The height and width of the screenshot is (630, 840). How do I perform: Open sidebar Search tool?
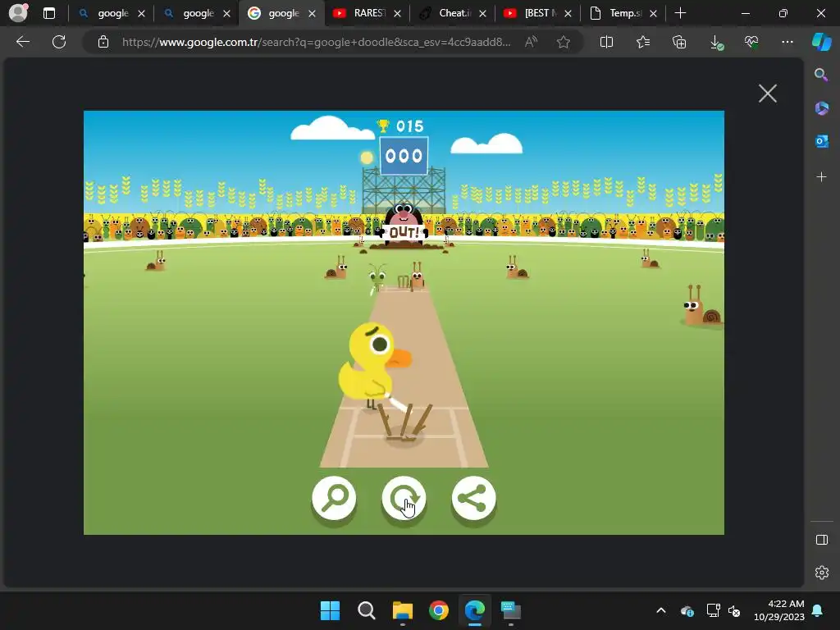click(x=821, y=75)
